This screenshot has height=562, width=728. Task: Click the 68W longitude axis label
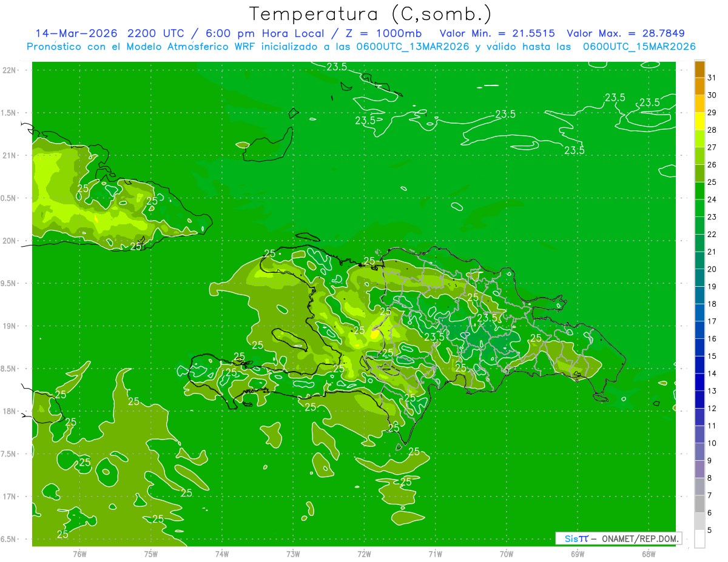pos(648,554)
